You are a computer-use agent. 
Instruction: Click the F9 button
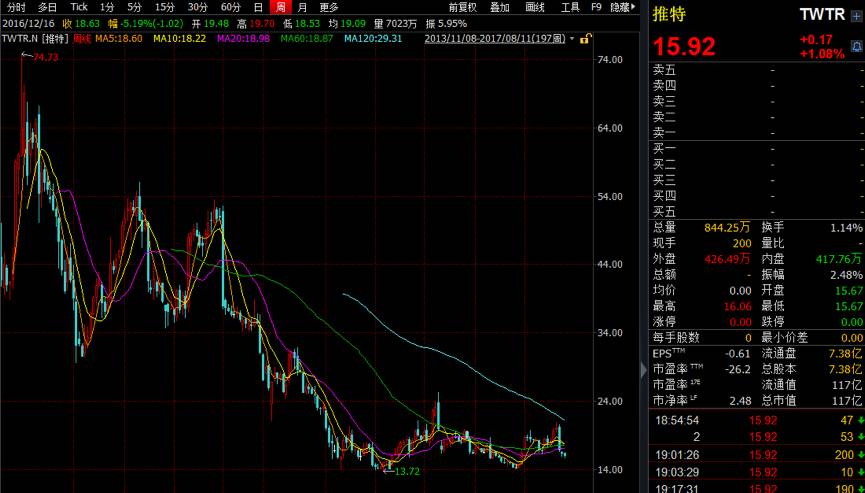point(596,7)
